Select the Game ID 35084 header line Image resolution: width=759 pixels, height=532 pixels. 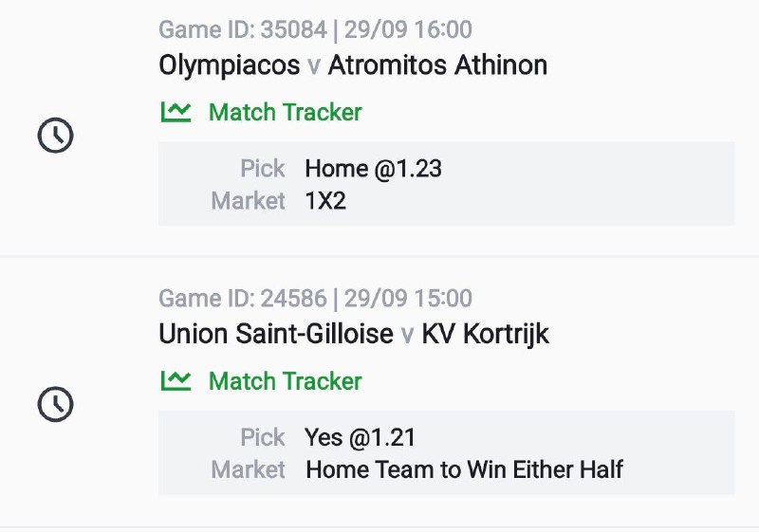[315, 30]
